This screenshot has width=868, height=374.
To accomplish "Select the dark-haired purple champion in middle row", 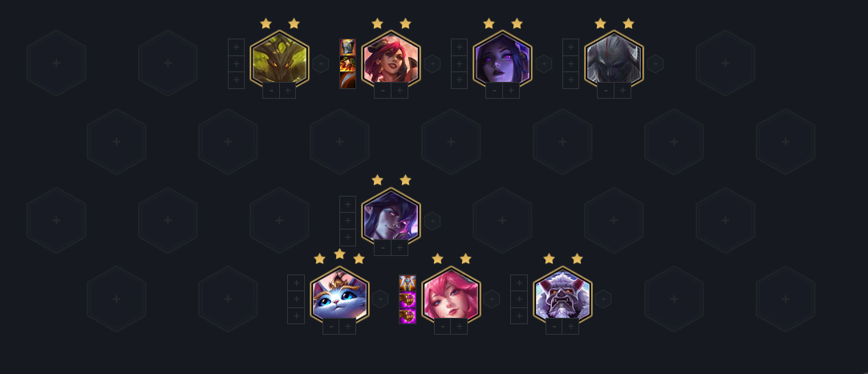I will (x=391, y=216).
